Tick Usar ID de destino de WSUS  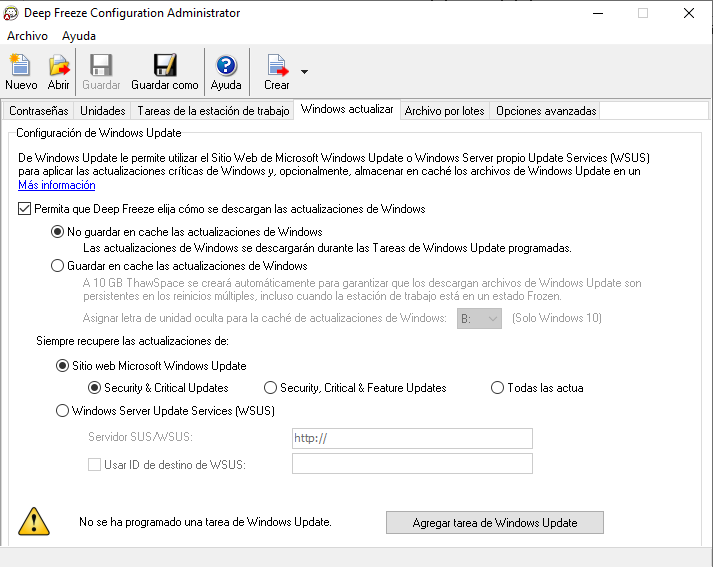95,464
